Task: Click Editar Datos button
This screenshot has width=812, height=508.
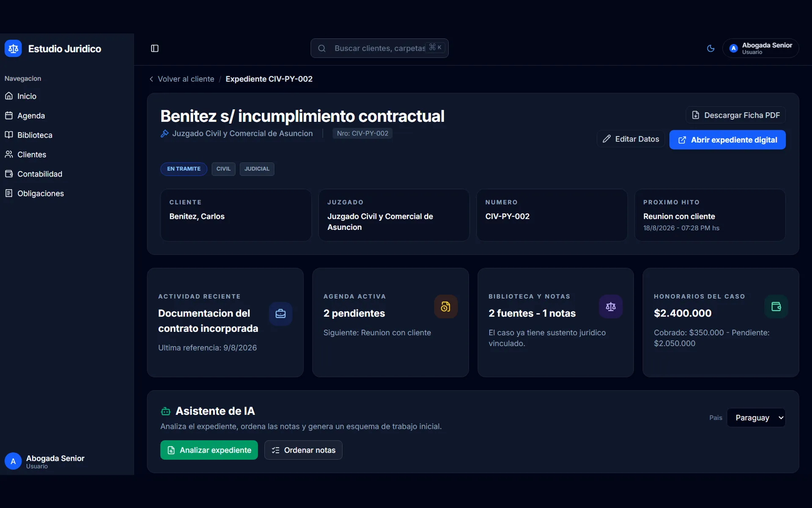Action: point(631,139)
